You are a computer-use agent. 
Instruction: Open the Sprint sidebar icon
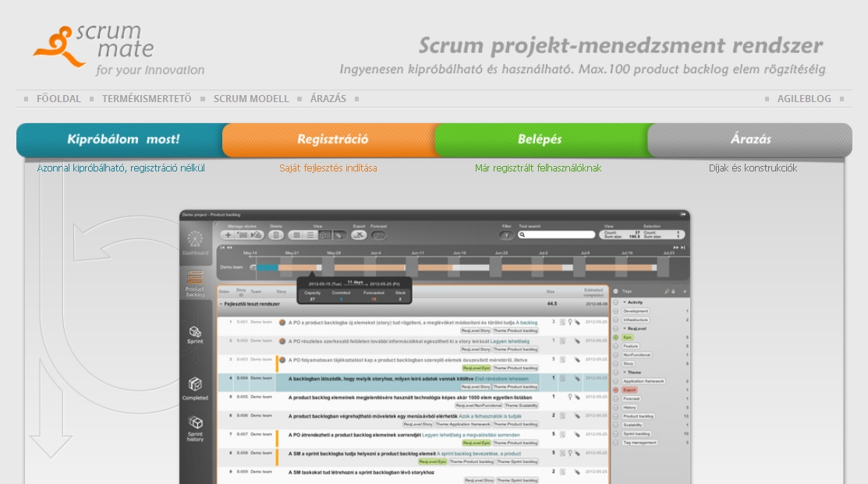tap(195, 334)
